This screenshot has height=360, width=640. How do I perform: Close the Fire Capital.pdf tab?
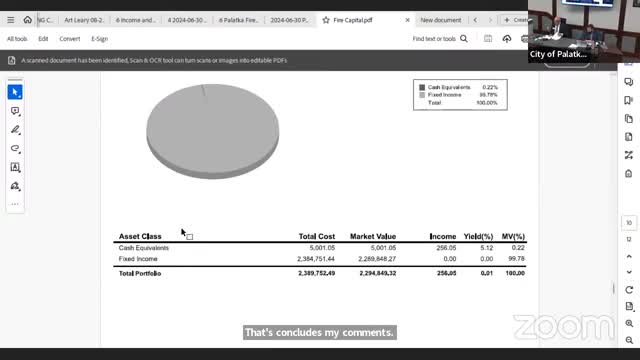(407, 20)
